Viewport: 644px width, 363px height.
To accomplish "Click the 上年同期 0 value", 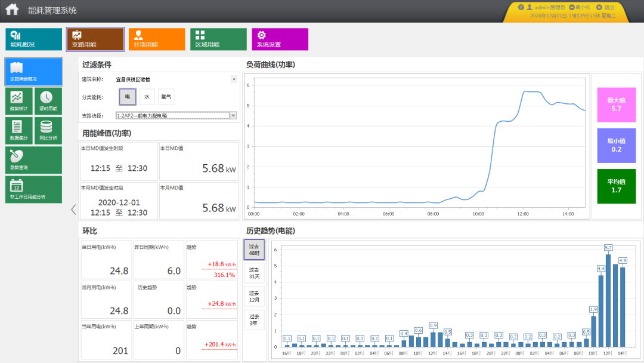I will pos(178,350).
